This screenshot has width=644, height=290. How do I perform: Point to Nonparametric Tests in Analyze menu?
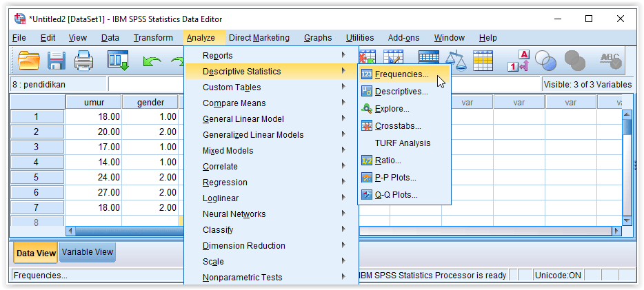(x=271, y=278)
